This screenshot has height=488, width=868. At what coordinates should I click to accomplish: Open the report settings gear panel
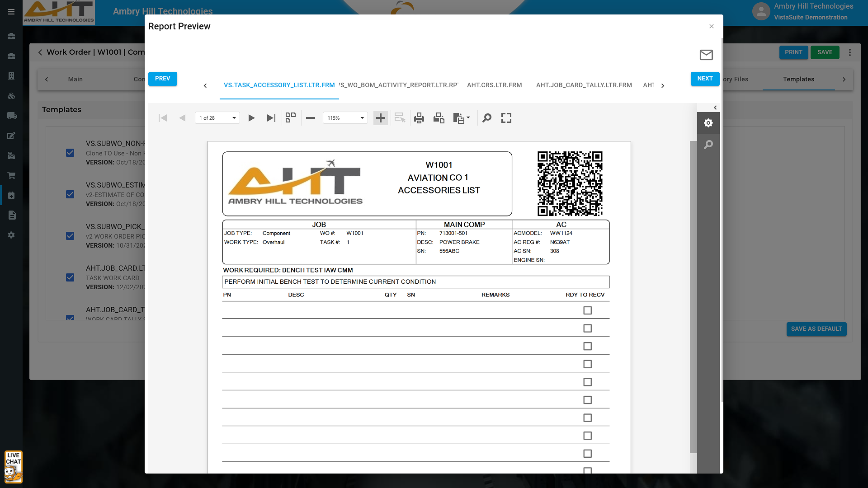pos(708,123)
